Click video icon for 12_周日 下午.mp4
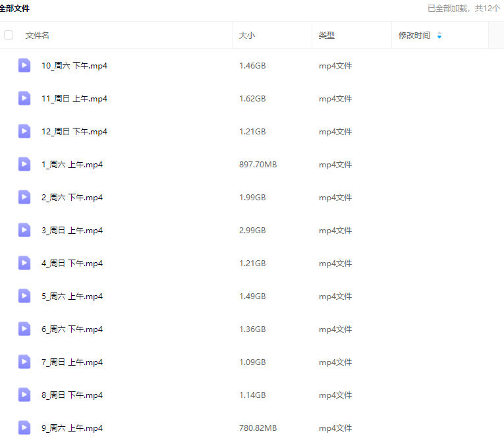The image size is (504, 448). tap(24, 131)
